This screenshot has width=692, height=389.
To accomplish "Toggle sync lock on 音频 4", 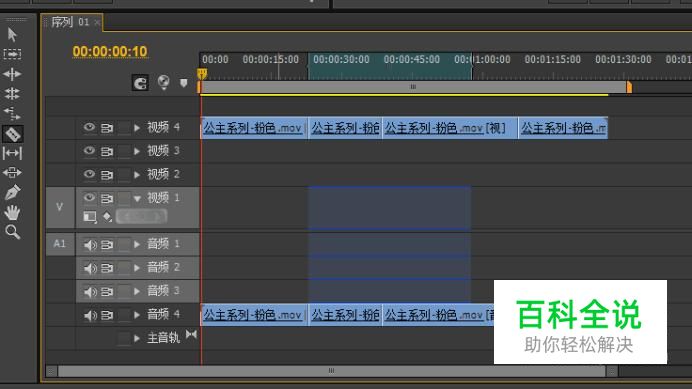I will click(x=107, y=315).
